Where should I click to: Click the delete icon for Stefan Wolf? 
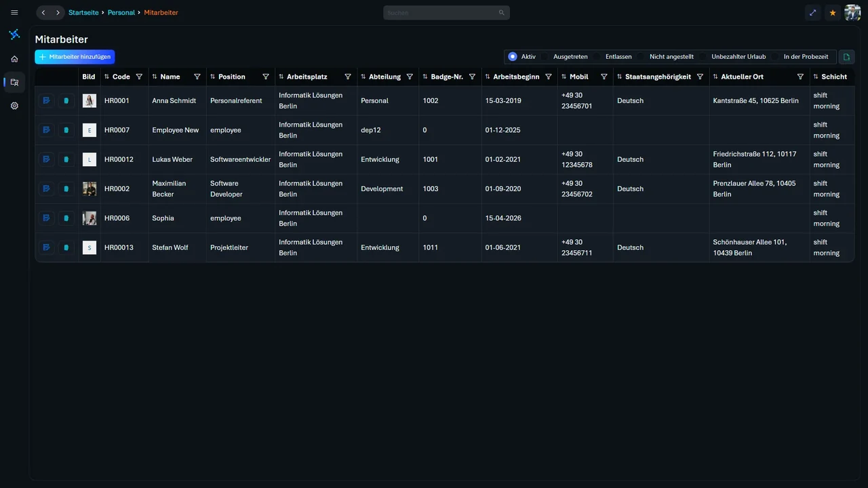click(x=66, y=247)
